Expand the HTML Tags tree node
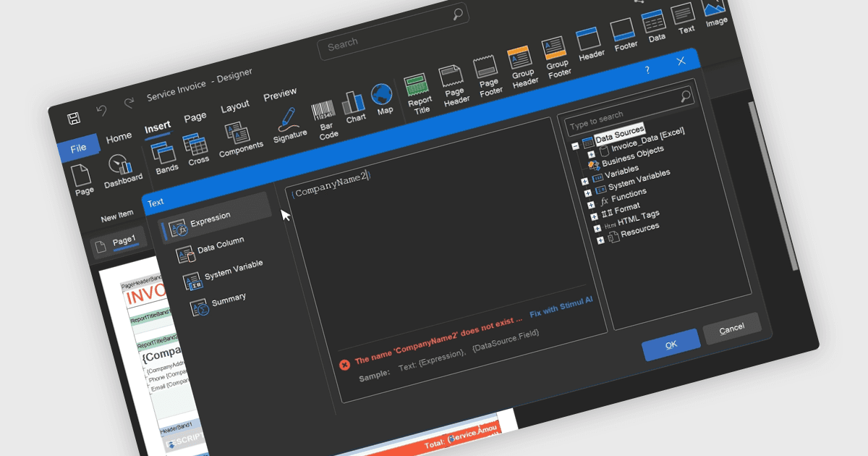 tap(597, 228)
